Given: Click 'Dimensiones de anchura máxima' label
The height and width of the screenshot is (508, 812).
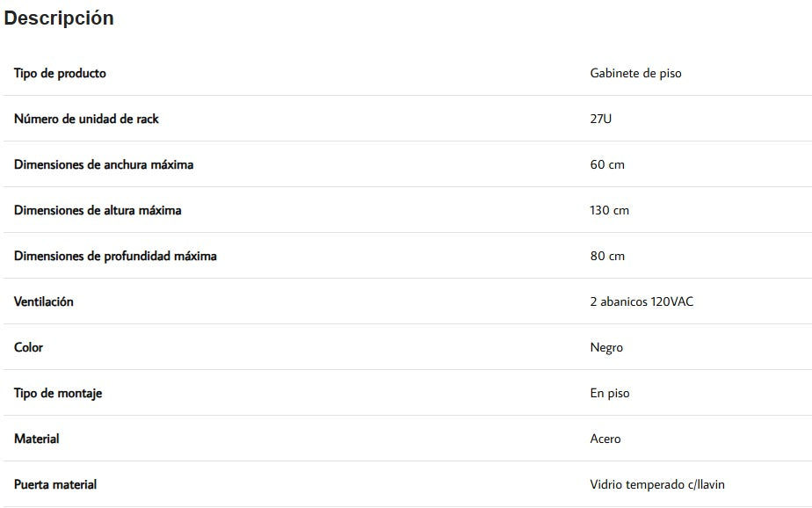Looking at the screenshot, I should 104,164.
